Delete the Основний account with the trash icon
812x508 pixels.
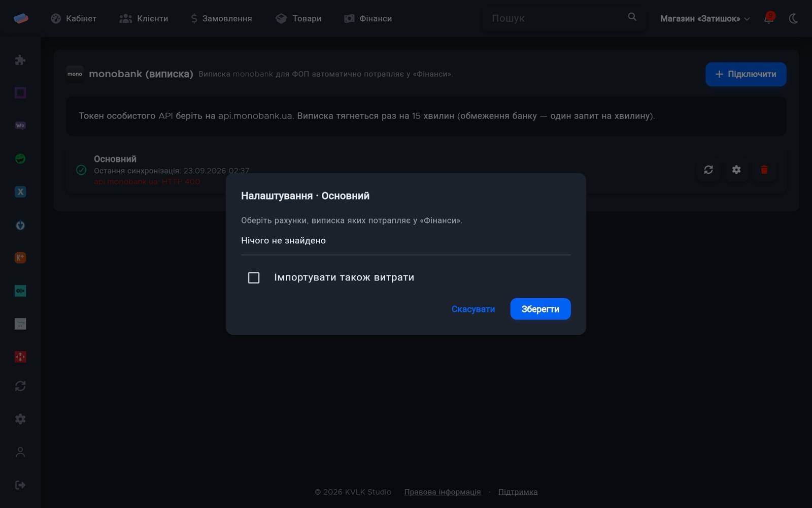[764, 170]
